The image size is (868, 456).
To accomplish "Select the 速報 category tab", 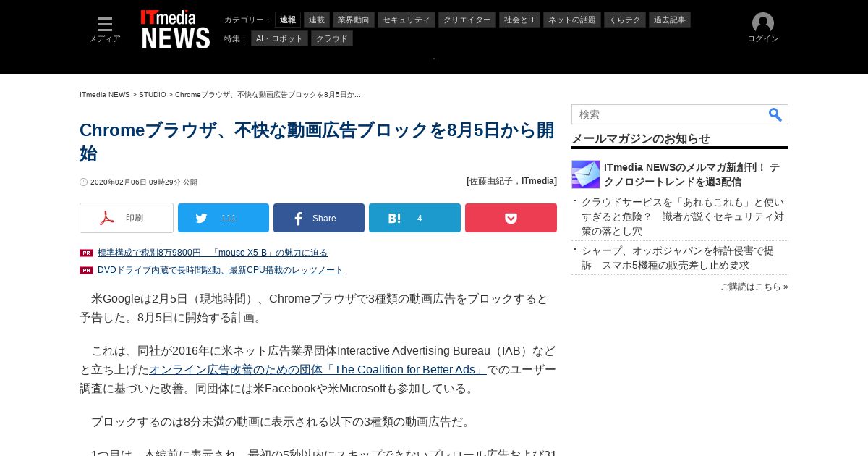I will (x=288, y=20).
